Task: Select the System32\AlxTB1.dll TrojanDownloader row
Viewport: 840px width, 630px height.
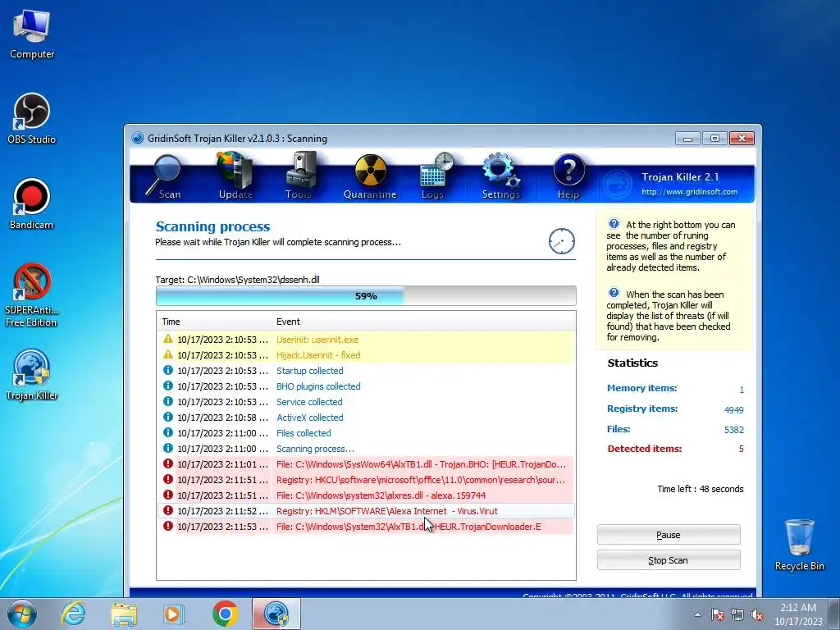Action: pos(366,526)
